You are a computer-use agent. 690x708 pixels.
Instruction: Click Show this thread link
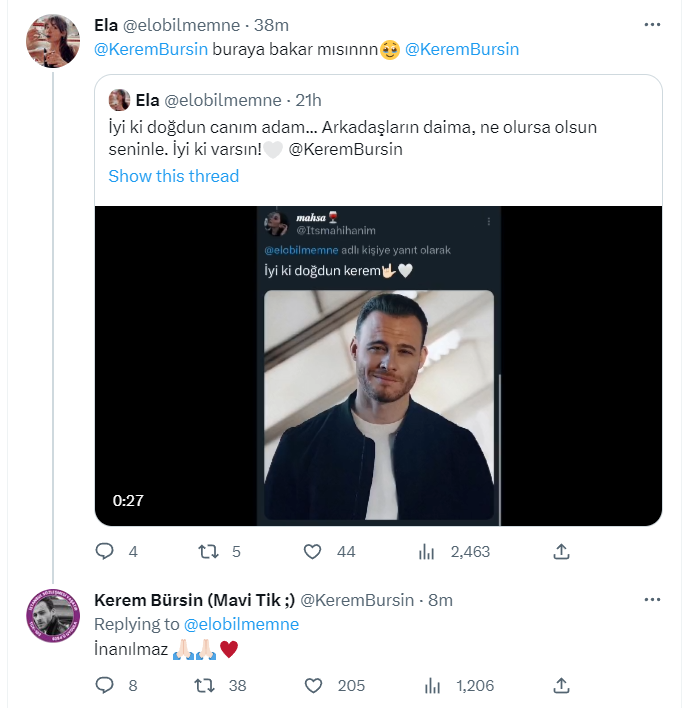coord(174,176)
